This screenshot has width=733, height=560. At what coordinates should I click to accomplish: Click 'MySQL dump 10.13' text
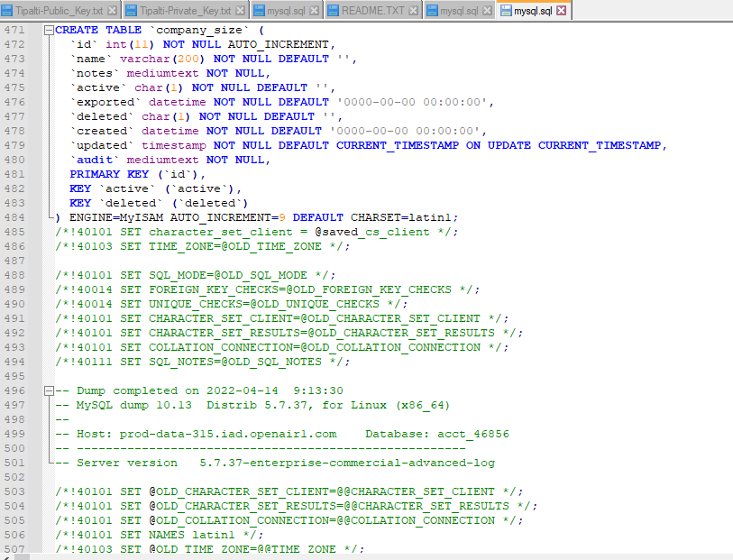click(x=134, y=405)
